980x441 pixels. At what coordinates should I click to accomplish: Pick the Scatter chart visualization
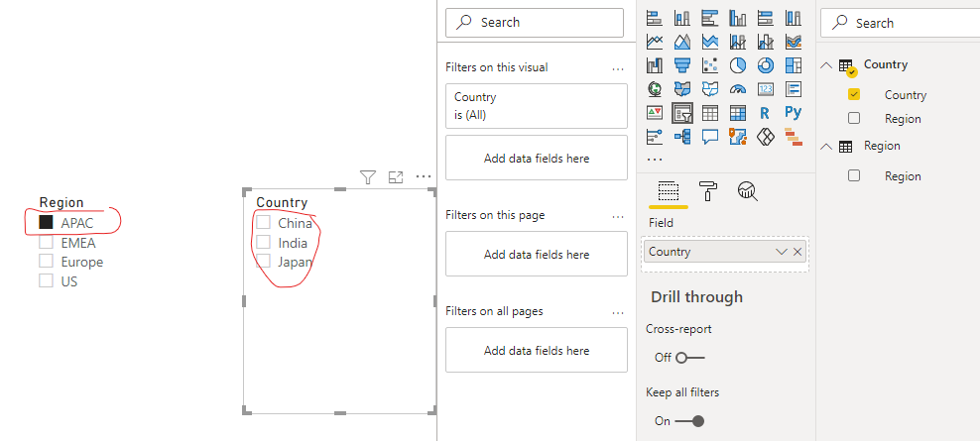[x=710, y=65]
